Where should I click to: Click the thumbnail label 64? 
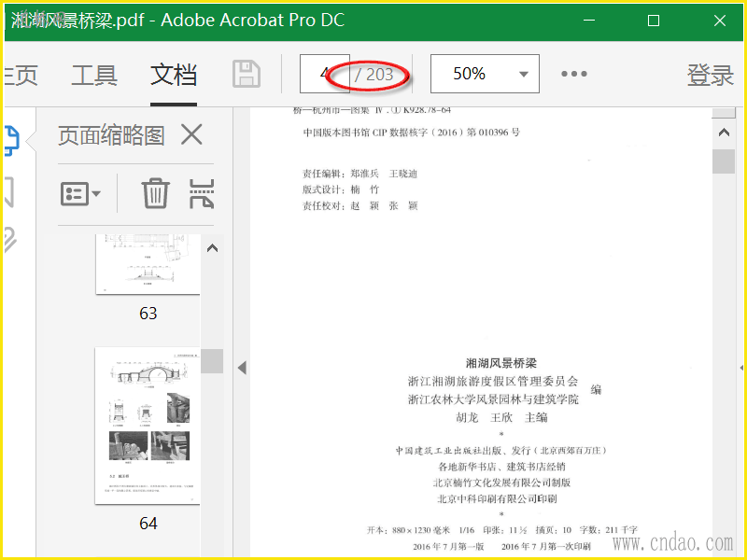click(x=148, y=524)
